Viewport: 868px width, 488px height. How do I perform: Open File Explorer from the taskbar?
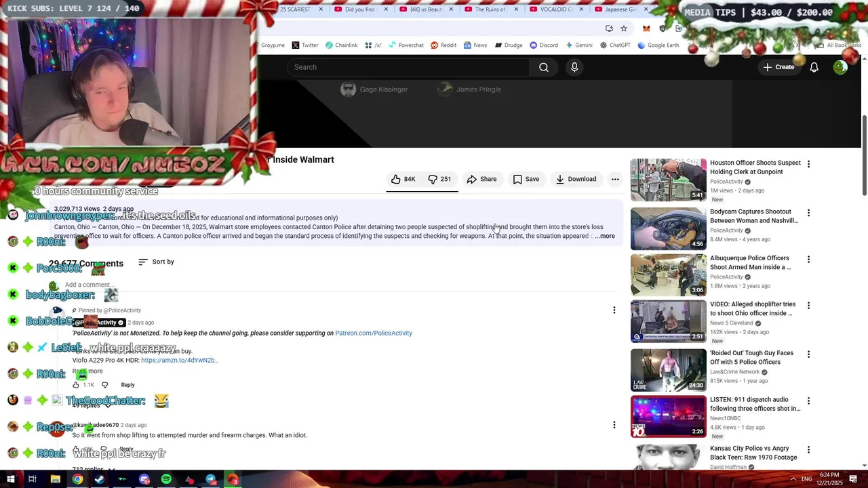(x=56, y=479)
